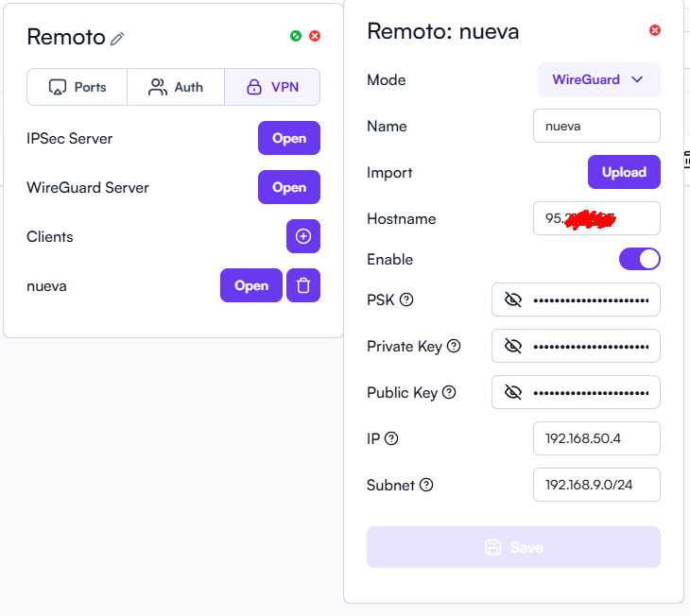The image size is (690, 616).
Task: Toggle the Enable switch off
Action: point(639,259)
